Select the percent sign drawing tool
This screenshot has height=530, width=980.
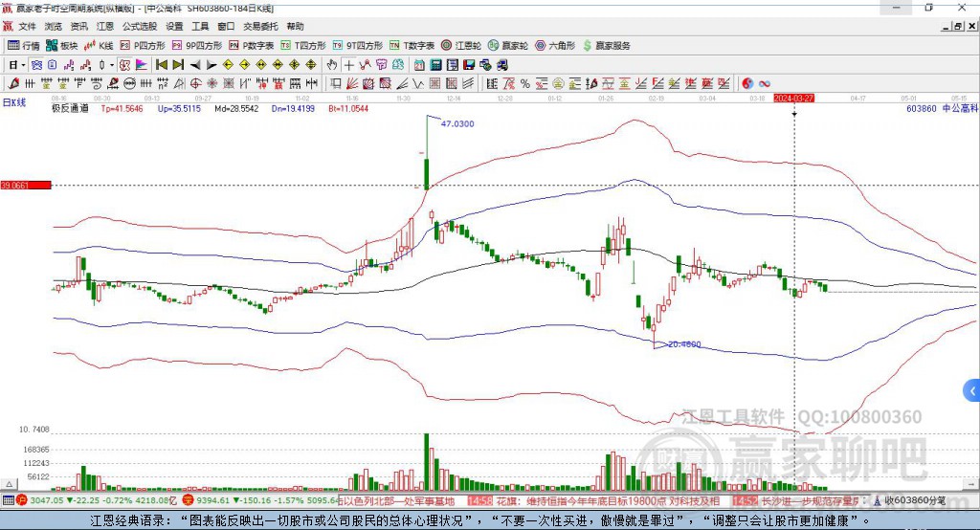tap(525, 84)
